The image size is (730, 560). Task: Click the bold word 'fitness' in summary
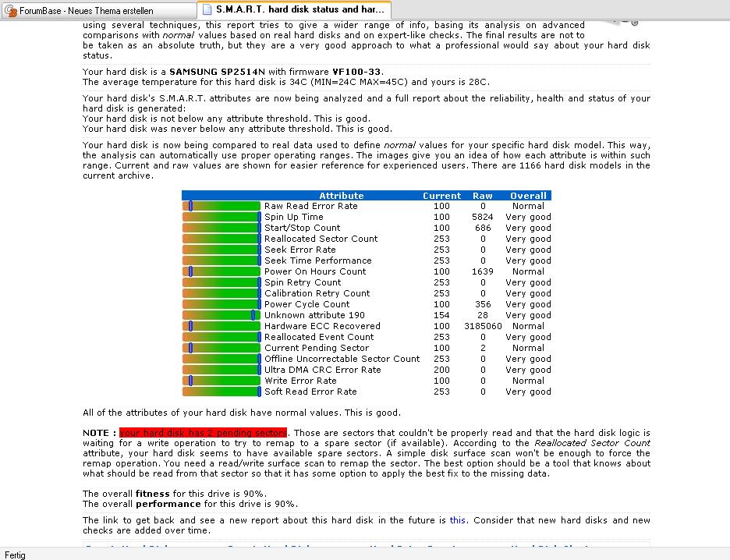152,494
